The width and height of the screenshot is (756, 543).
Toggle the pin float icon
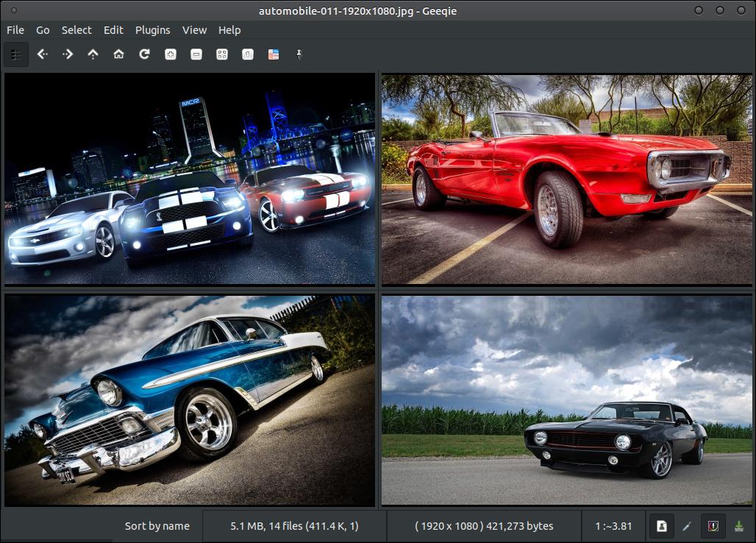(x=299, y=54)
